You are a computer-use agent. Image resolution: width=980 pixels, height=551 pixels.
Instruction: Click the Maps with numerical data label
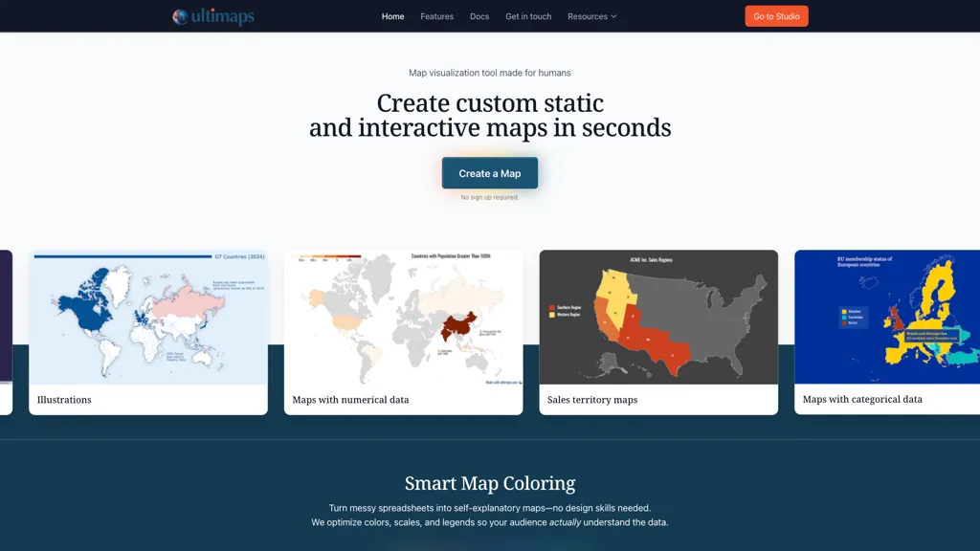pyautogui.click(x=350, y=400)
